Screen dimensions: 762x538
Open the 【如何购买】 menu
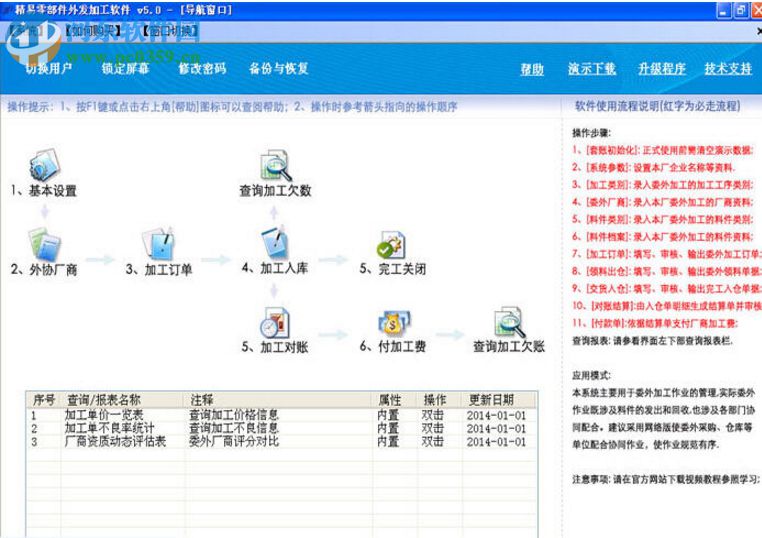92,31
